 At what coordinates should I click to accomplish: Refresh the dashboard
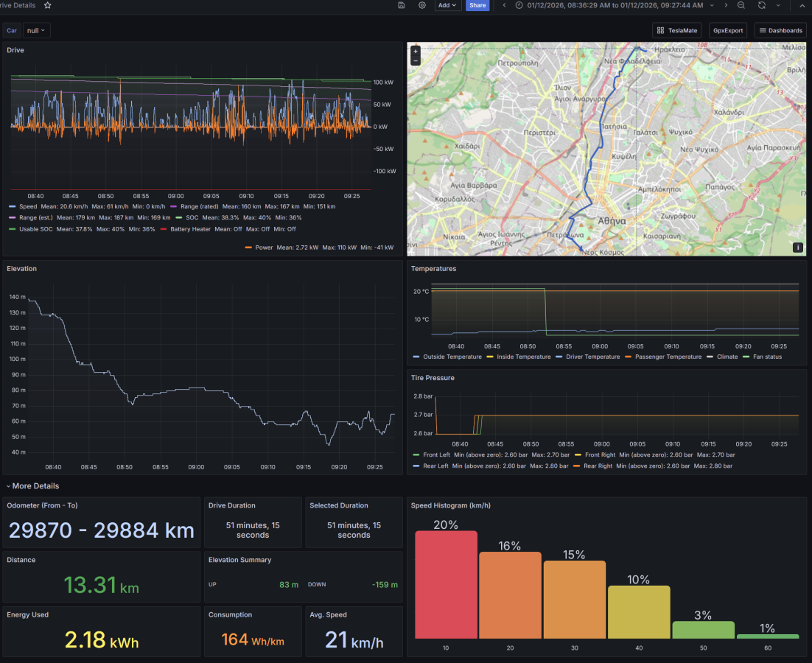coord(761,5)
